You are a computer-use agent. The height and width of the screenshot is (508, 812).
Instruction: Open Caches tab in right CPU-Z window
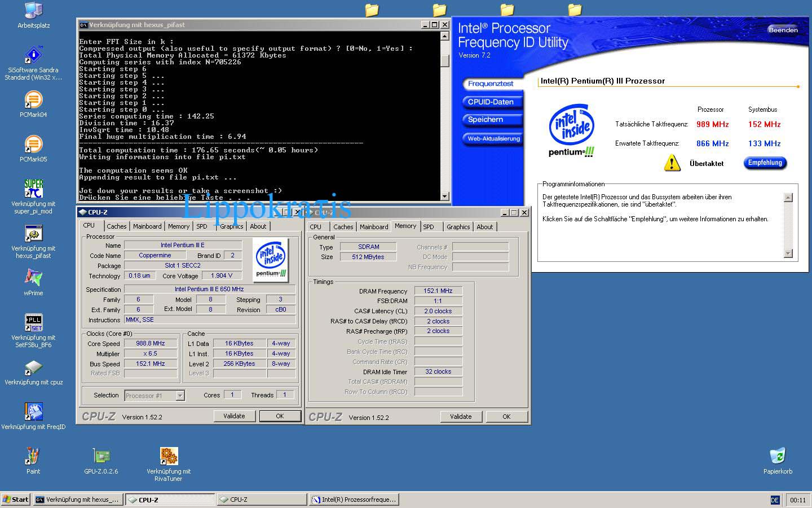coord(343,227)
